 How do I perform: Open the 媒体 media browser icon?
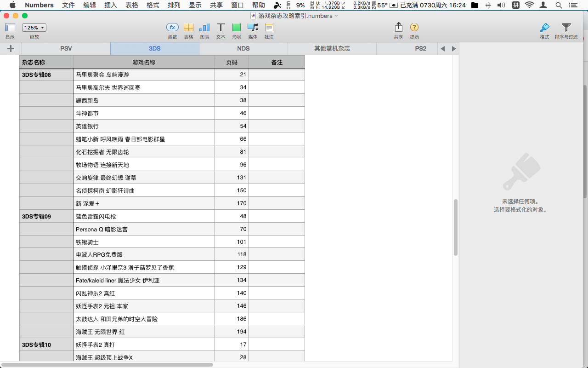(253, 27)
